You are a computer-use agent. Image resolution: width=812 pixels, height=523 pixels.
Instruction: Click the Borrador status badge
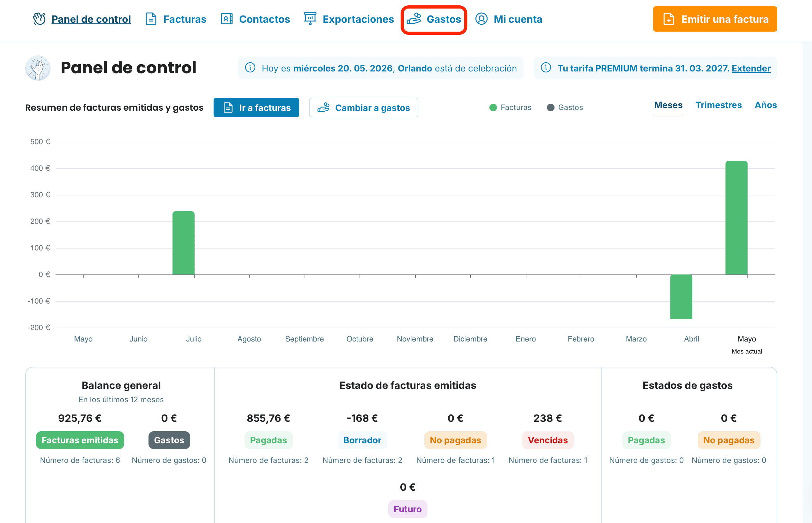(362, 440)
